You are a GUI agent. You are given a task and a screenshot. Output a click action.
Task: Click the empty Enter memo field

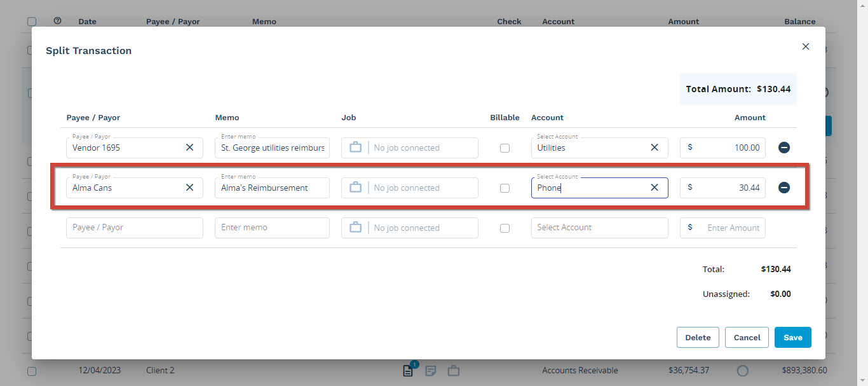pos(272,228)
